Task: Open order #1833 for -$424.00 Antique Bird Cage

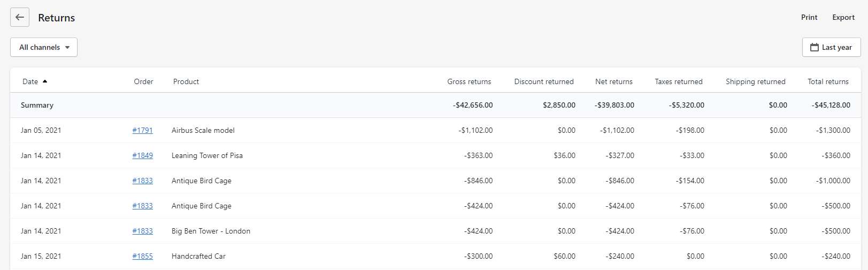Action: tap(143, 206)
